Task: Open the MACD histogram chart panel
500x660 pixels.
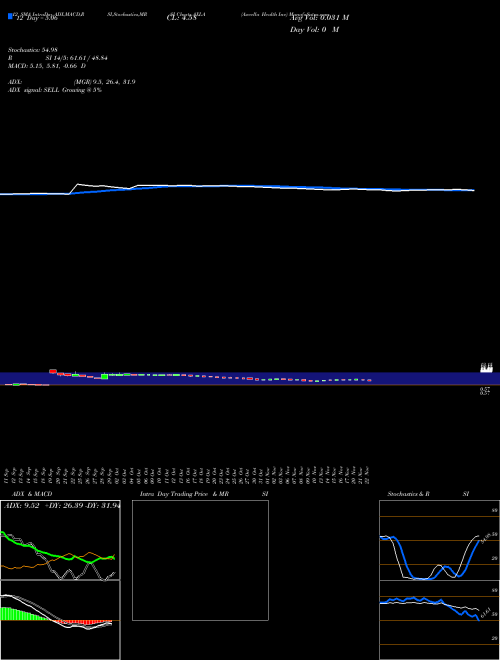Action: 60,620
